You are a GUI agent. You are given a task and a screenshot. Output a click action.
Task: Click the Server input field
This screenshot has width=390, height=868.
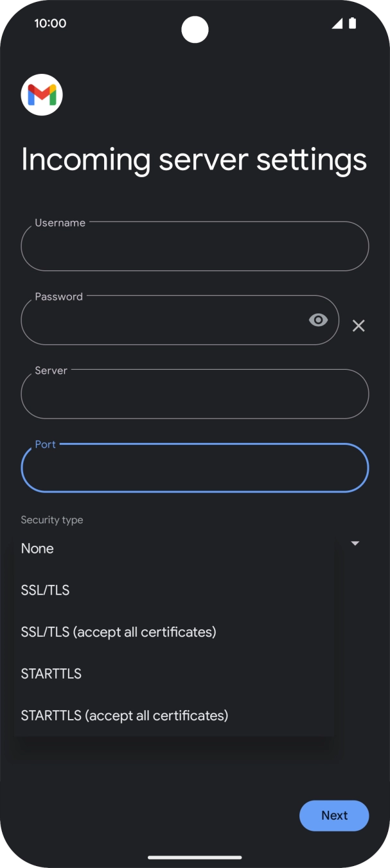(x=195, y=394)
